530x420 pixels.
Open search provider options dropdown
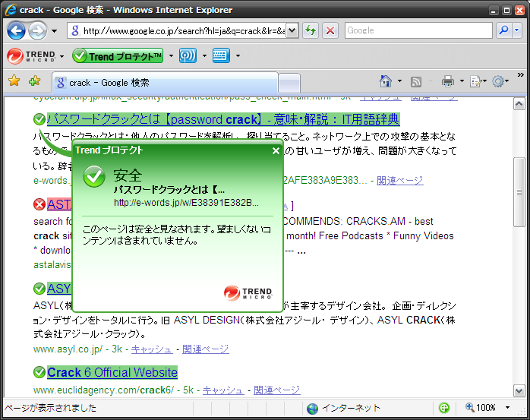(x=517, y=30)
